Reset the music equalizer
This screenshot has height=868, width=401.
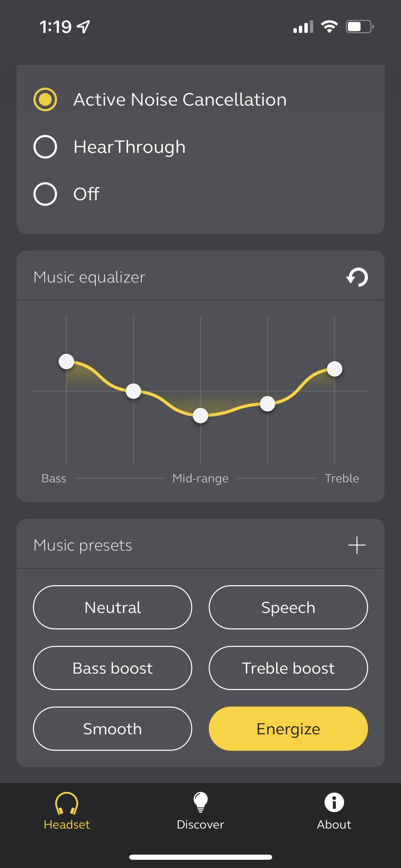click(357, 277)
